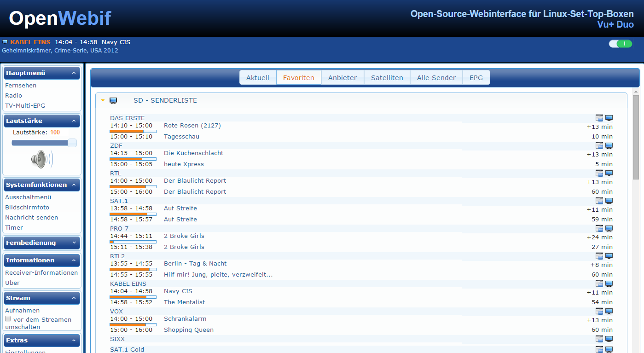644x353 pixels.
Task: Stream PRO 7 via monitor icon
Action: pos(609,228)
